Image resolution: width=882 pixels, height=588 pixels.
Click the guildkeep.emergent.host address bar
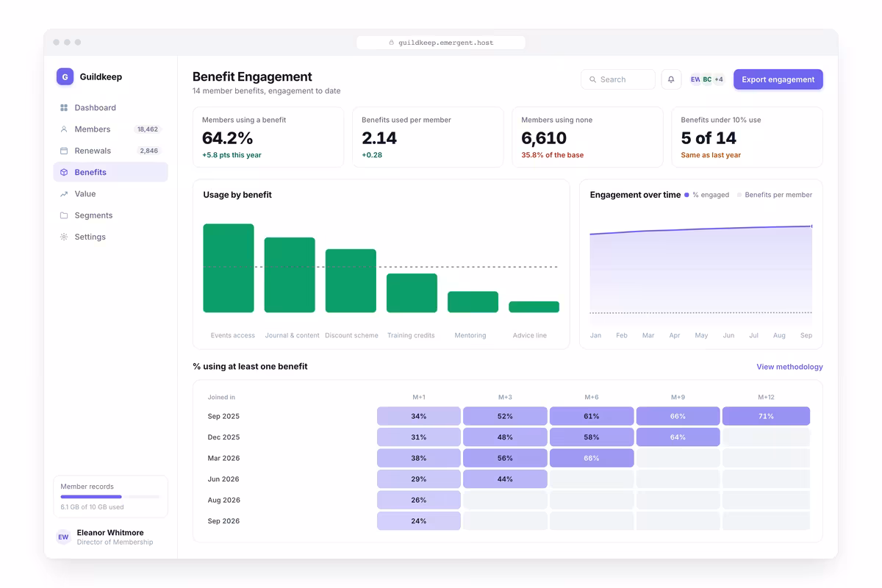tap(441, 43)
